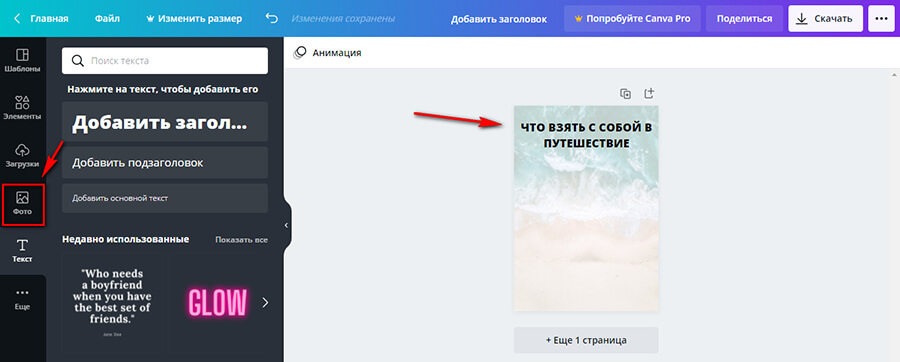Open the Еще more sidebar tab
Viewport: 900px width, 362px height.
point(22,299)
